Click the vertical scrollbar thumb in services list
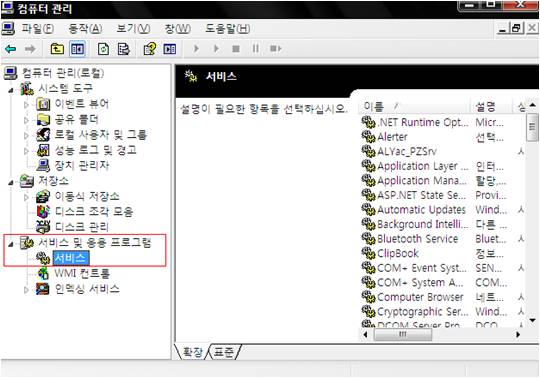This screenshot has width=540, height=378. 532,127
